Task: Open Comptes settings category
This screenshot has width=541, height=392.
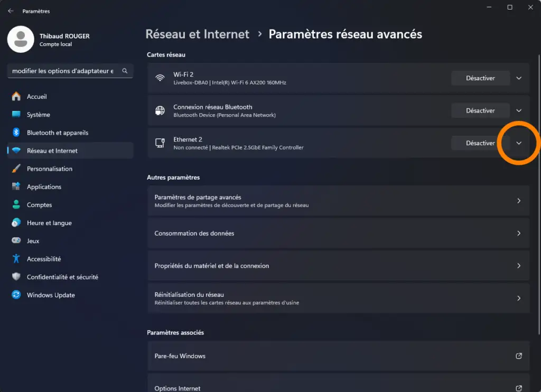Action: tap(70, 204)
